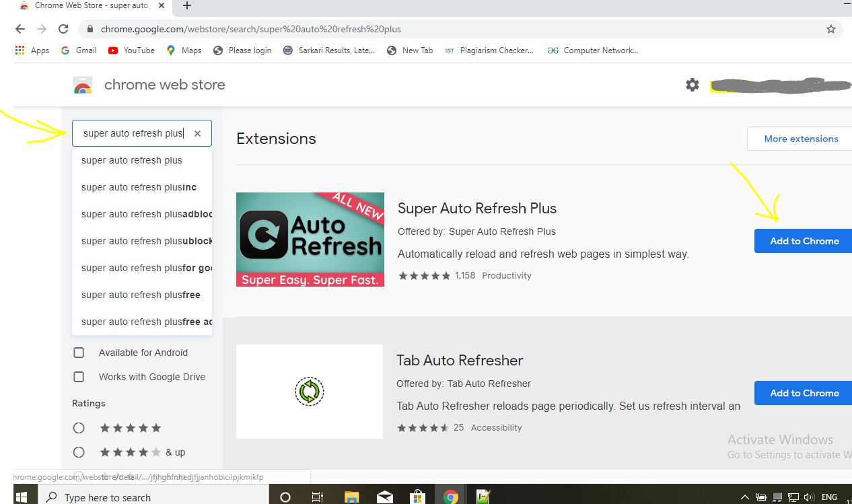Open the Plagiarism Checker bookmark
This screenshot has width=852, height=504.
[496, 50]
